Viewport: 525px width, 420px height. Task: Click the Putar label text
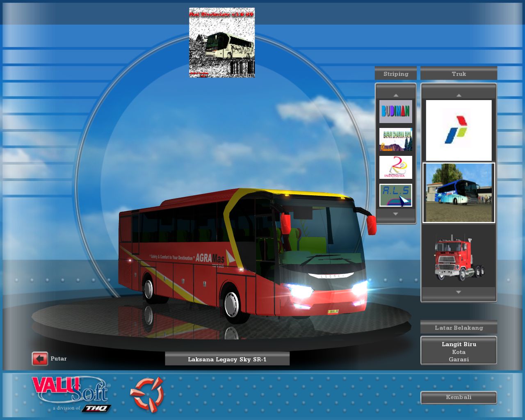pyautogui.click(x=59, y=358)
